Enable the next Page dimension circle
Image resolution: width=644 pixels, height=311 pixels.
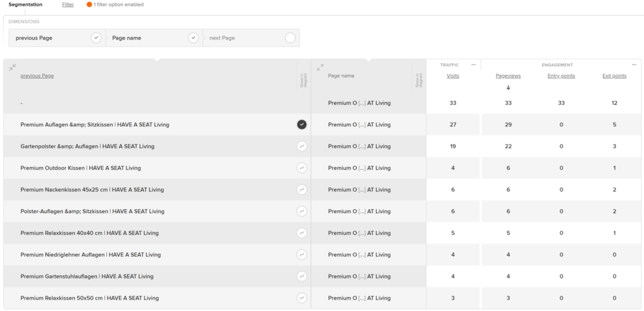pos(291,38)
